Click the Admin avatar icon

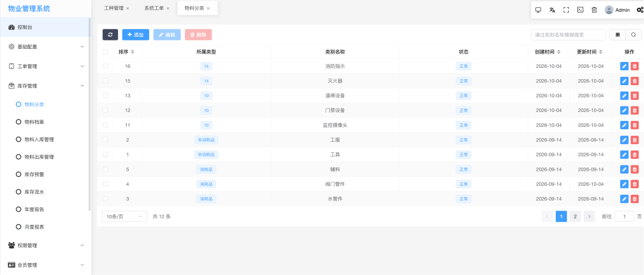[x=609, y=10]
